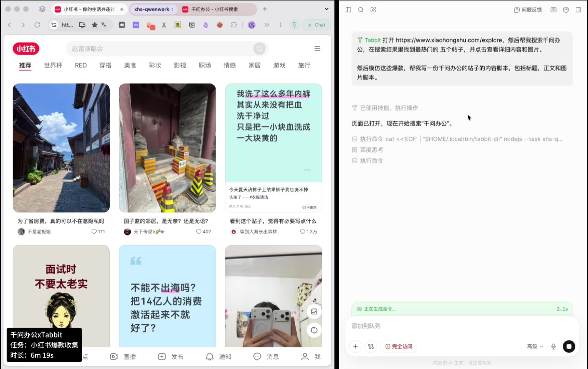Select the 旅行 category tab
588x369 pixels.
[x=304, y=65]
